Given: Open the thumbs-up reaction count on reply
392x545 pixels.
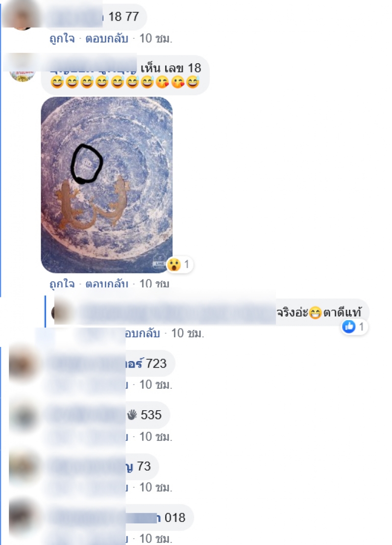Looking at the screenshot, I should 354,327.
